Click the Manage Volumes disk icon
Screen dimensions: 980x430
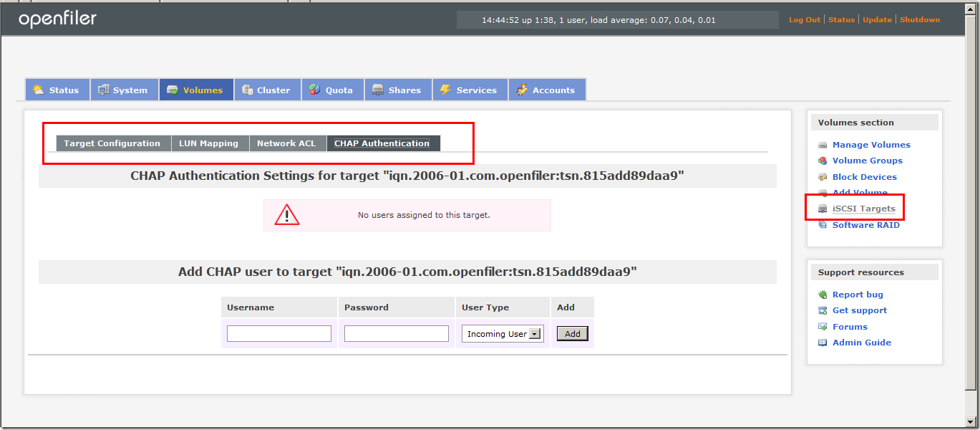point(822,144)
